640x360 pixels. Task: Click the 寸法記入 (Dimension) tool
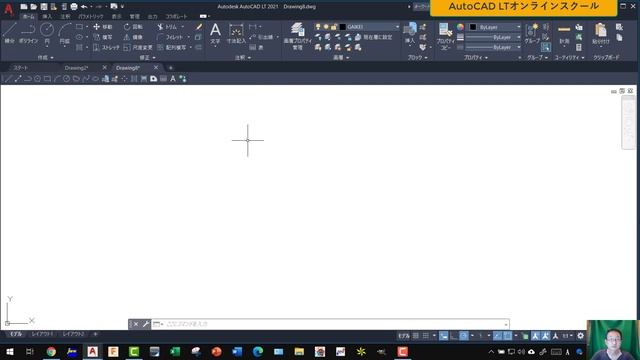click(236, 33)
